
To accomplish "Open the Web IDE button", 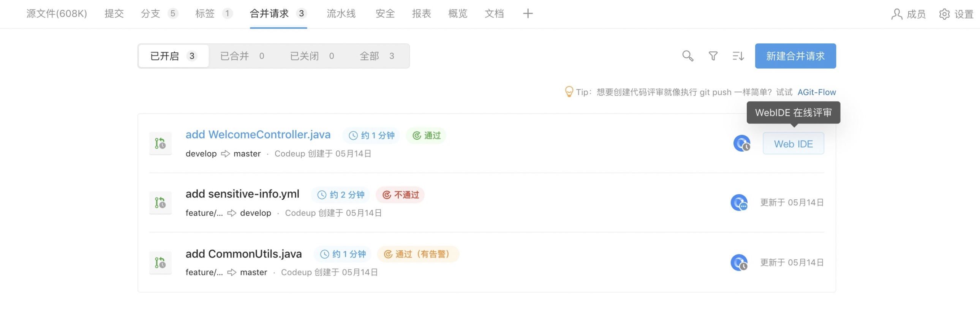I will (793, 143).
